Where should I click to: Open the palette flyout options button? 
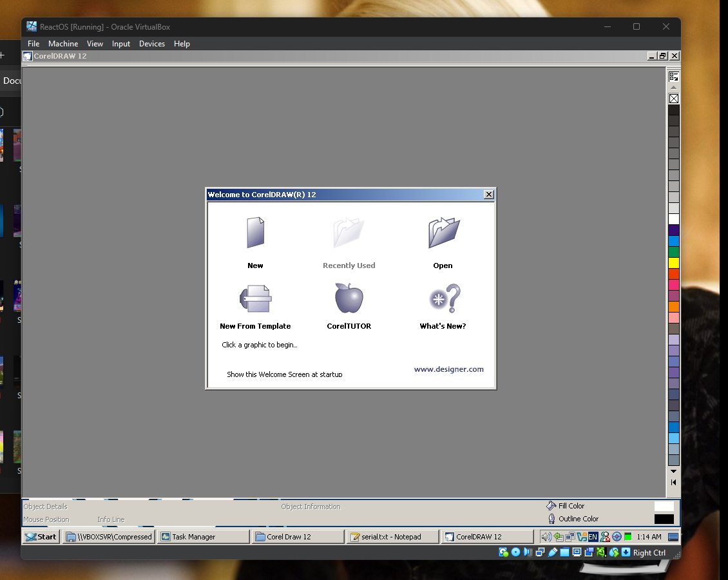pyautogui.click(x=674, y=77)
